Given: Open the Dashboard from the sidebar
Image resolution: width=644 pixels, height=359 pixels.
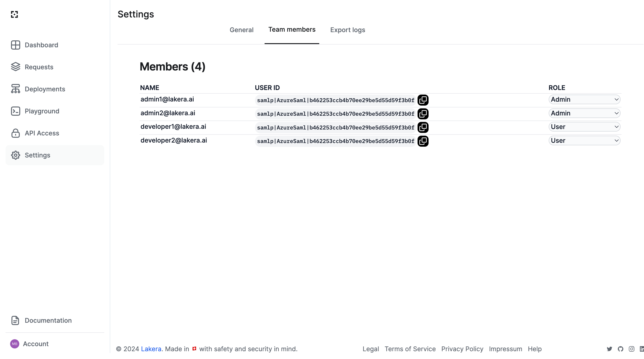Looking at the screenshot, I should click(x=41, y=45).
